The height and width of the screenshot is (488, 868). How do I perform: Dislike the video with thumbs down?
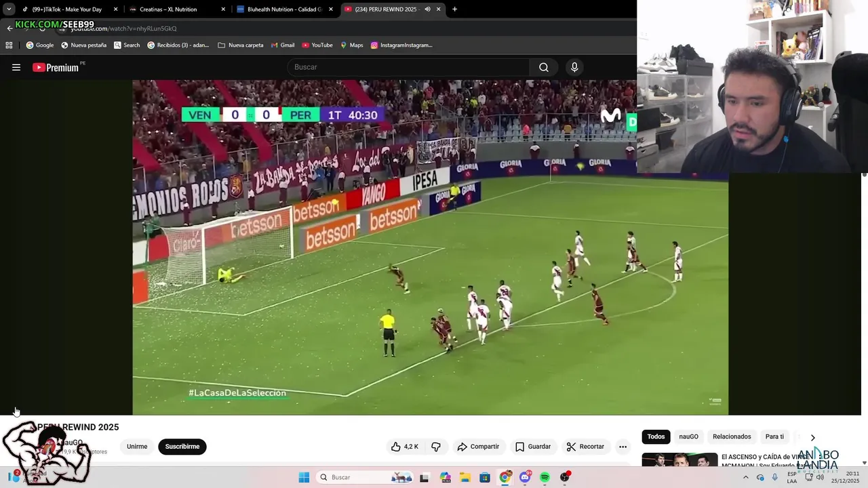click(436, 447)
